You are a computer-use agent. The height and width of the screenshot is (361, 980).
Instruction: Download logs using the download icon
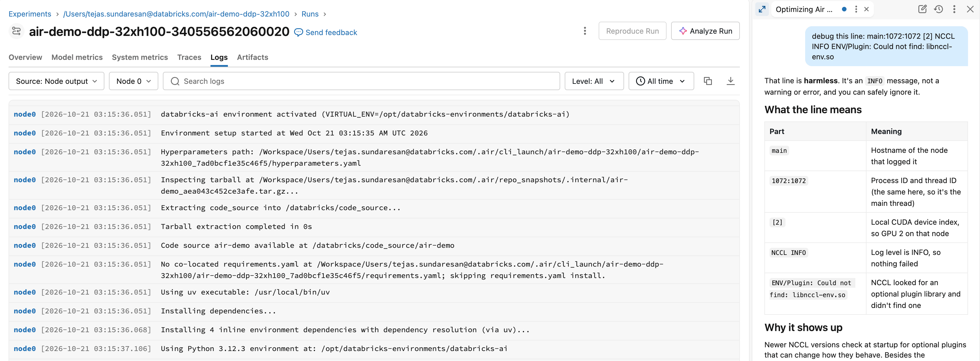coord(730,81)
